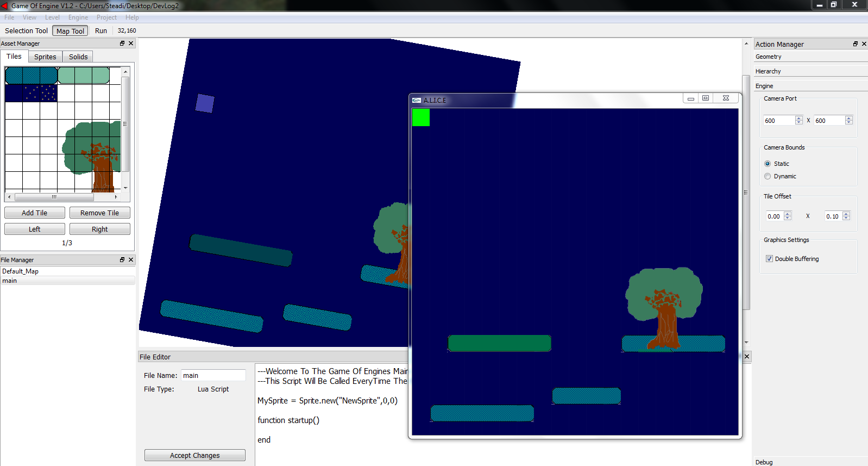Decrease second Tile Offset value

coord(846,219)
